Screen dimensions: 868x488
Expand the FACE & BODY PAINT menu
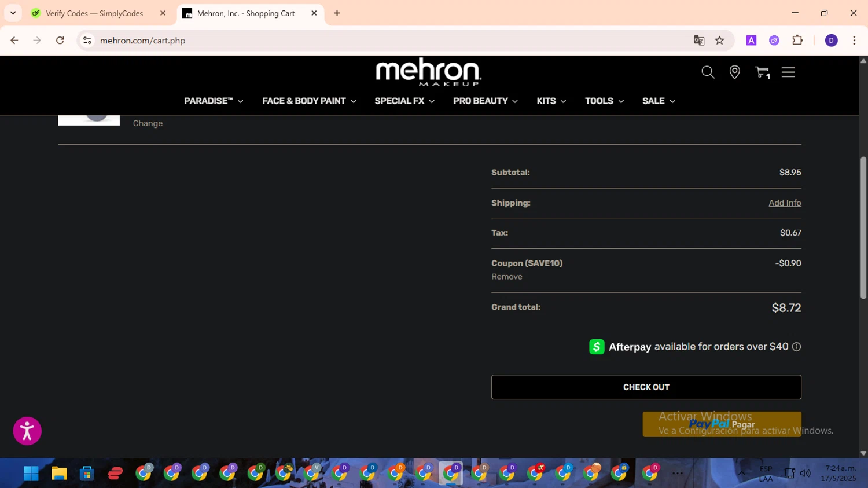[x=309, y=101]
